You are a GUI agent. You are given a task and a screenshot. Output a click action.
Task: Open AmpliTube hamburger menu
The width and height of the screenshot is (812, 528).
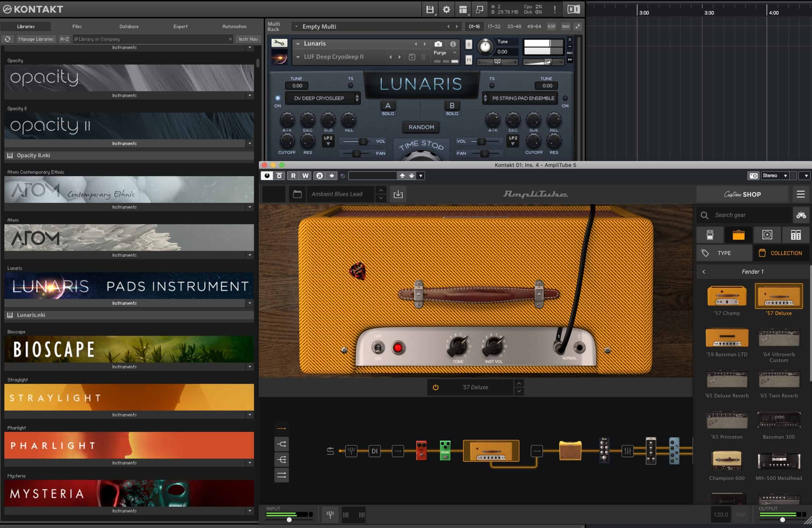pyautogui.click(x=800, y=194)
